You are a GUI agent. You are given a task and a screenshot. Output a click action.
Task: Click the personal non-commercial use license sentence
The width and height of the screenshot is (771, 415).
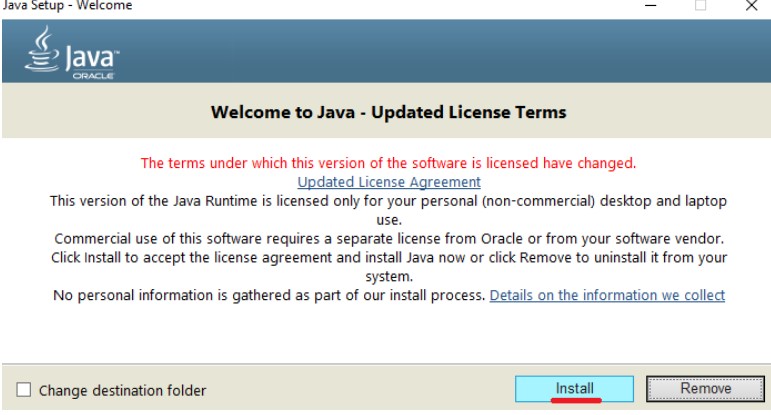[x=388, y=201]
